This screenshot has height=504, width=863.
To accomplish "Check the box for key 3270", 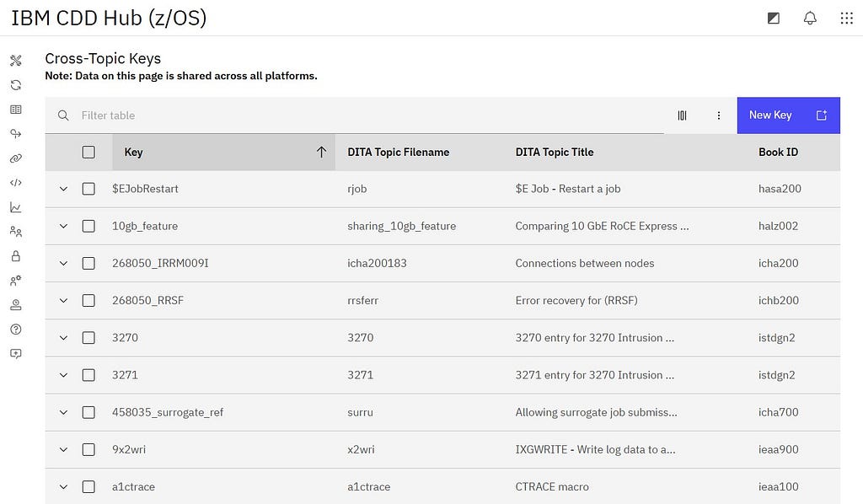I will click(x=88, y=338).
